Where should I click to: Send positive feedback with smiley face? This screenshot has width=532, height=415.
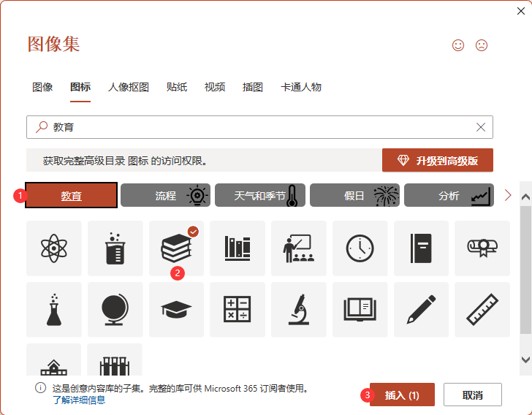458,45
